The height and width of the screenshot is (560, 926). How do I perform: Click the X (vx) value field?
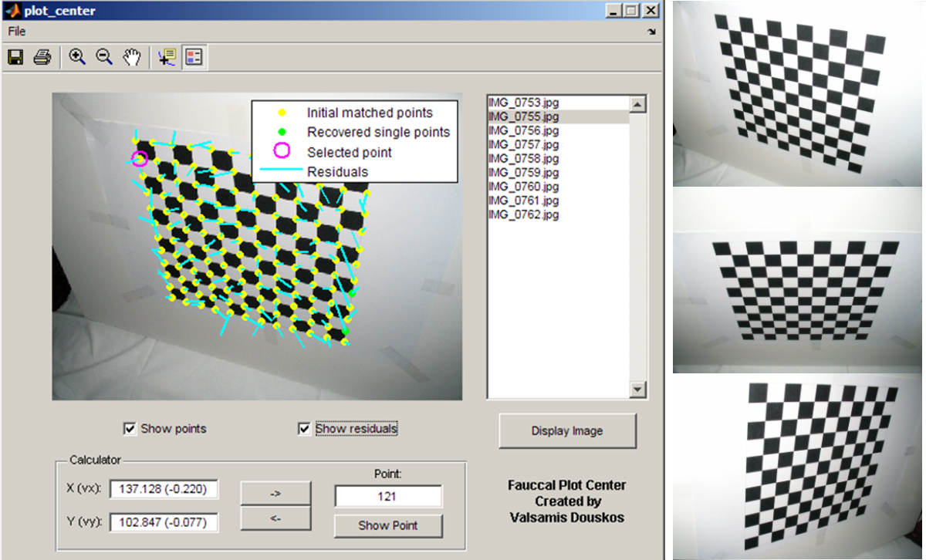click(164, 490)
